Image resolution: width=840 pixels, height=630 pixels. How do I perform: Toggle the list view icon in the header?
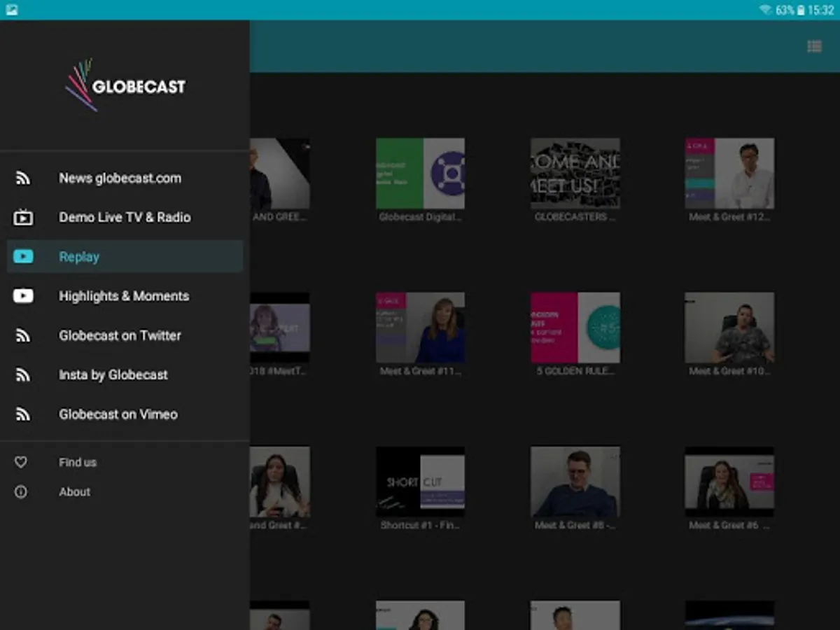(x=814, y=46)
